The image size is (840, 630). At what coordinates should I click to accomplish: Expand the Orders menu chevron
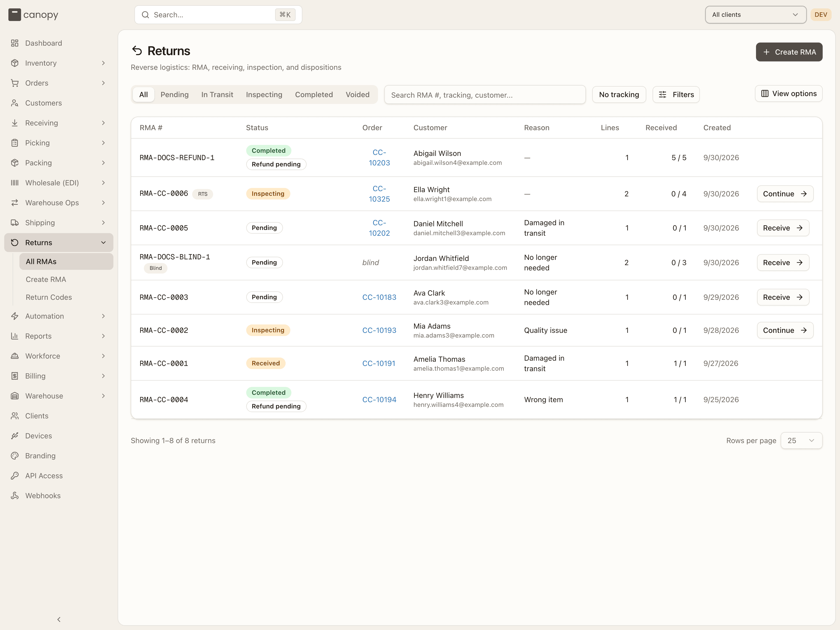(103, 83)
